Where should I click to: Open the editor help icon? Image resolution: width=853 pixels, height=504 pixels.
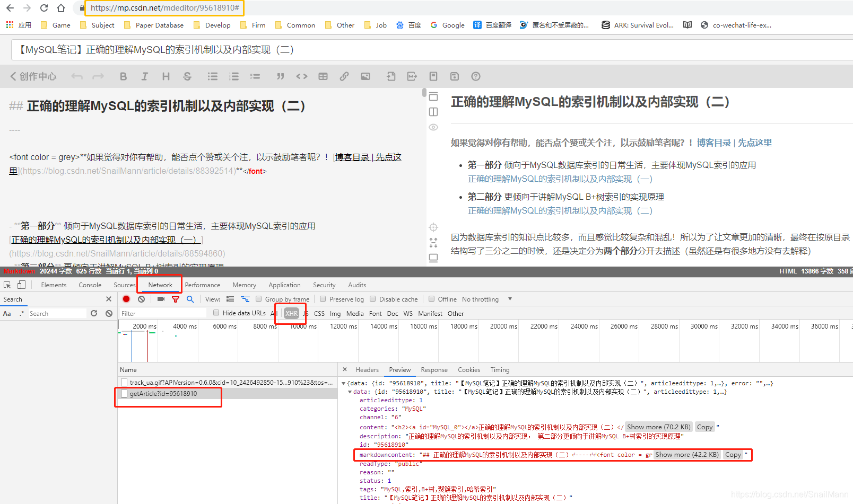(x=476, y=76)
